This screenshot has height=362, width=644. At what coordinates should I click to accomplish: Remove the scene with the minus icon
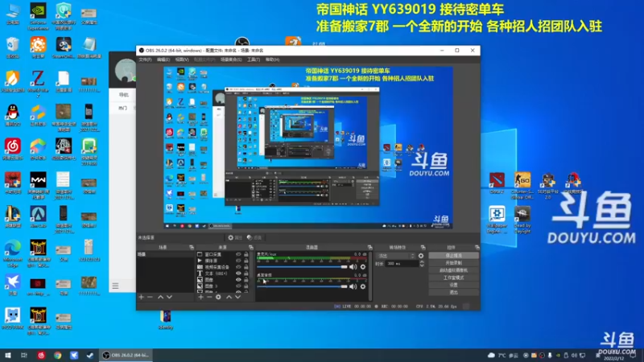click(150, 297)
